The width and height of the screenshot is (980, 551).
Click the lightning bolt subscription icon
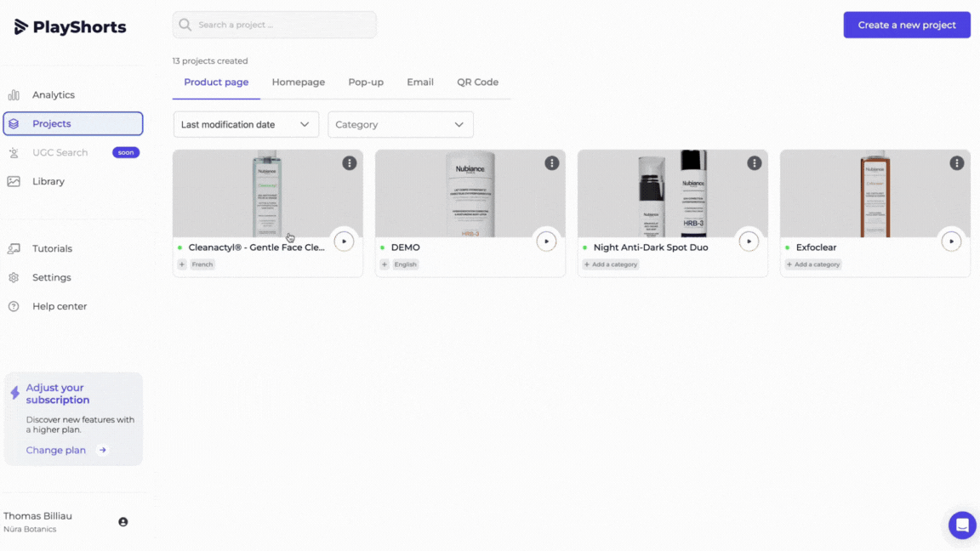[15, 393]
